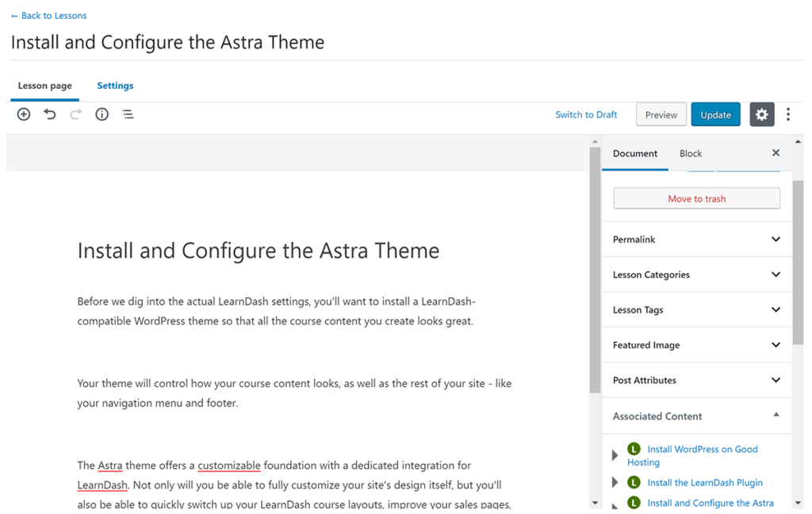Expand the Permalink panel
Viewport: 812px width, 514px height.
coord(776,240)
